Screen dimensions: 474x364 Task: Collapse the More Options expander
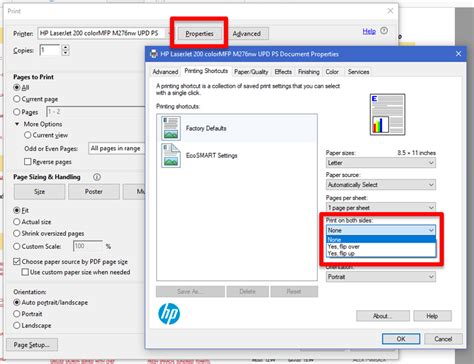[17, 124]
